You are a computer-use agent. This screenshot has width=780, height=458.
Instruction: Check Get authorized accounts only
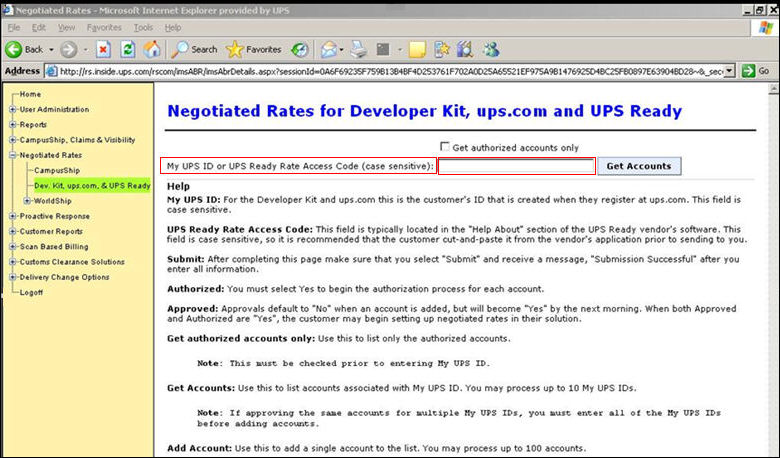pos(445,147)
